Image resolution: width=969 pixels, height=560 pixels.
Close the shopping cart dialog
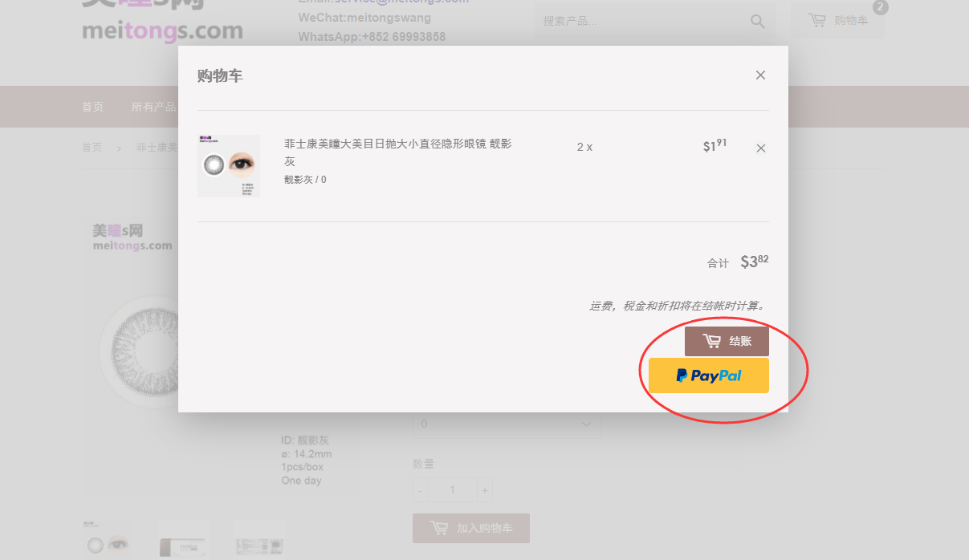pos(760,75)
